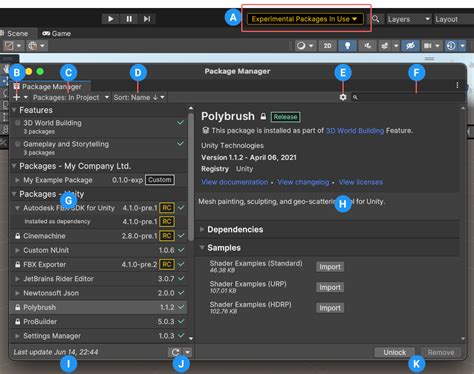Viewport: 474px width, 374px height.
Task: Open View licenses link
Action: 361,182
